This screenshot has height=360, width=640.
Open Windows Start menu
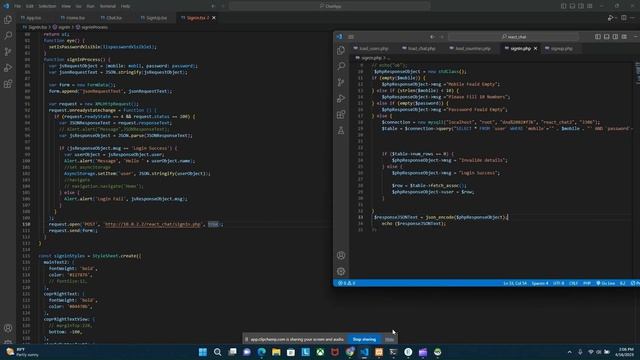point(203,352)
